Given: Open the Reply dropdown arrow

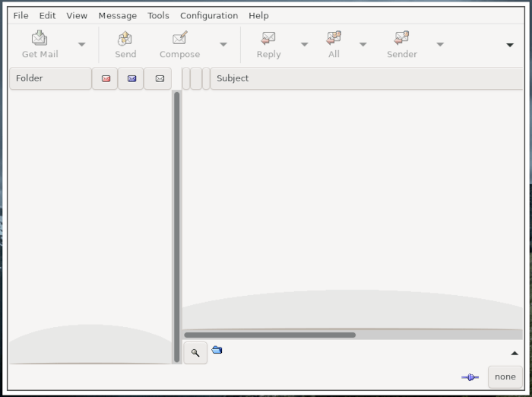Looking at the screenshot, I should pos(304,44).
